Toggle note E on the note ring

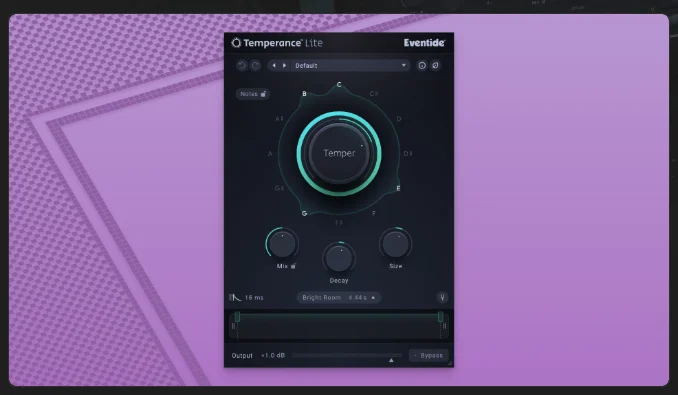pos(399,188)
